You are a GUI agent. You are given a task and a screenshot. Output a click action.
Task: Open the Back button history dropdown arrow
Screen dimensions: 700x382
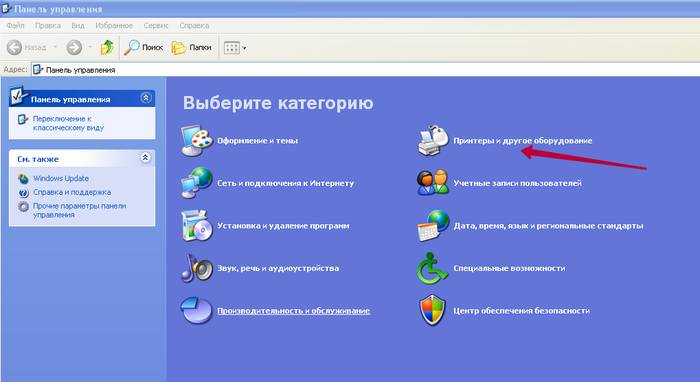click(x=55, y=47)
